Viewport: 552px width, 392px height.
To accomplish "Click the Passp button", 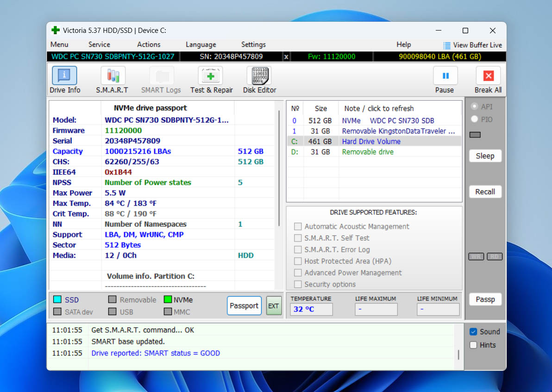I will 485,299.
